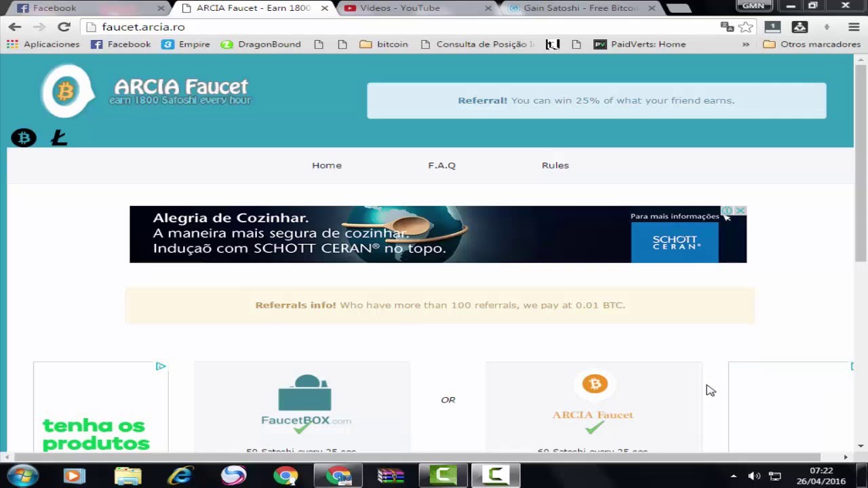
Task: Choose the ARCIA Faucet payout option
Action: (x=594, y=407)
